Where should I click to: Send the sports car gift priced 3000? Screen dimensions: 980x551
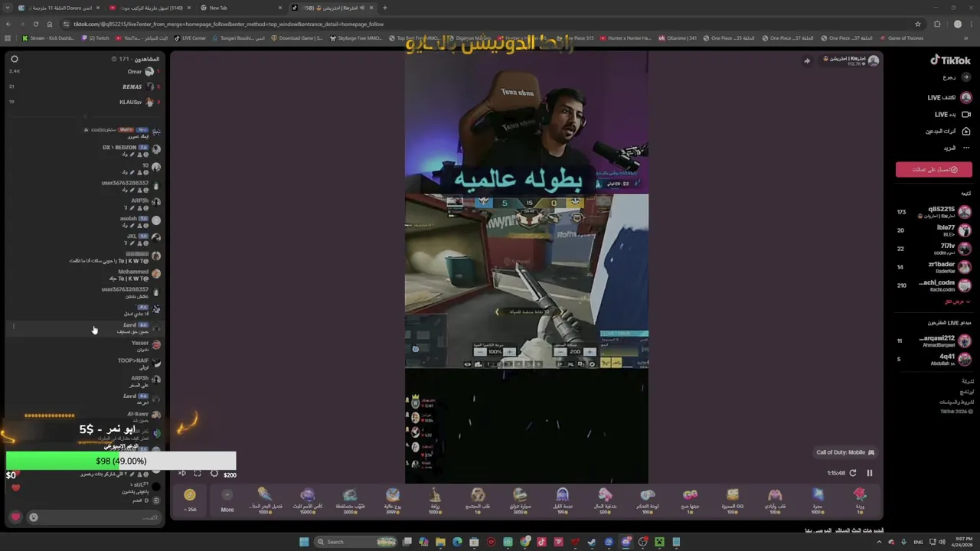pos(520,500)
